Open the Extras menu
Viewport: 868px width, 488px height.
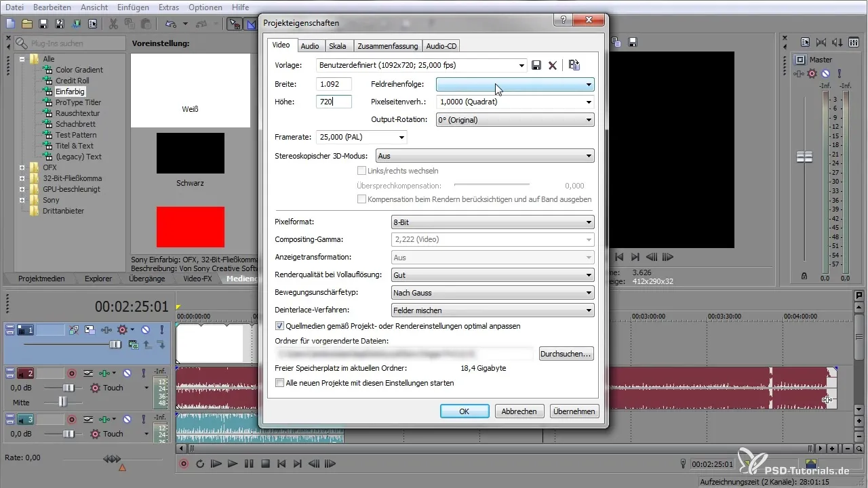(x=170, y=7)
